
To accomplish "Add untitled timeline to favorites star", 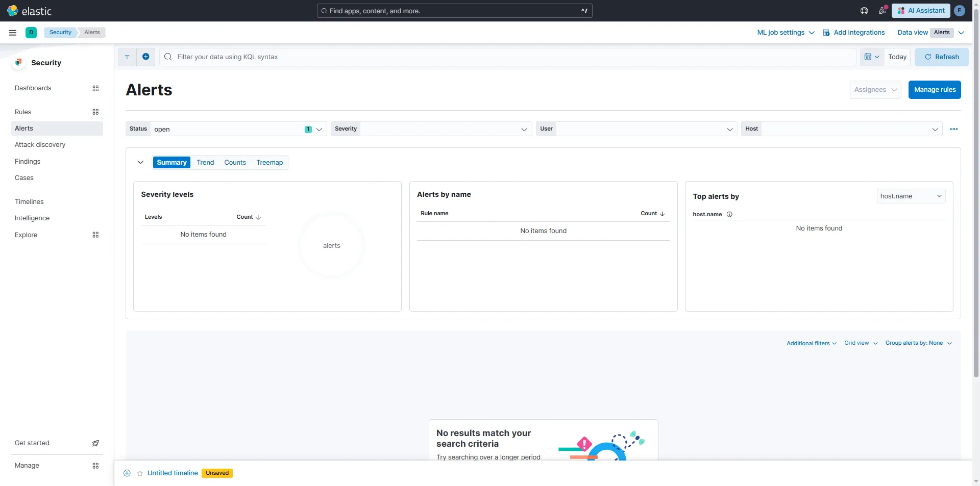I will pos(140,473).
